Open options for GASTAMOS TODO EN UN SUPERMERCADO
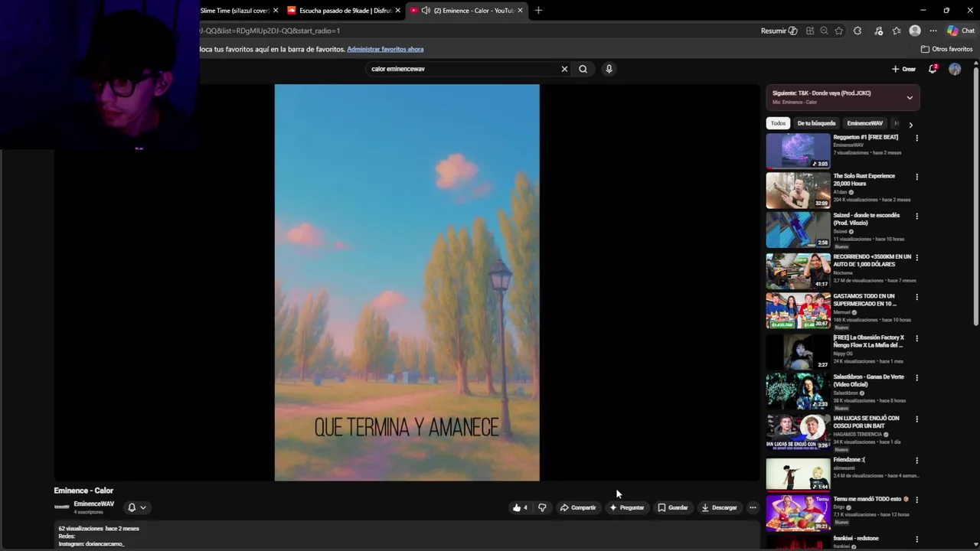Viewport: 980px width, 551px height. 916,297
